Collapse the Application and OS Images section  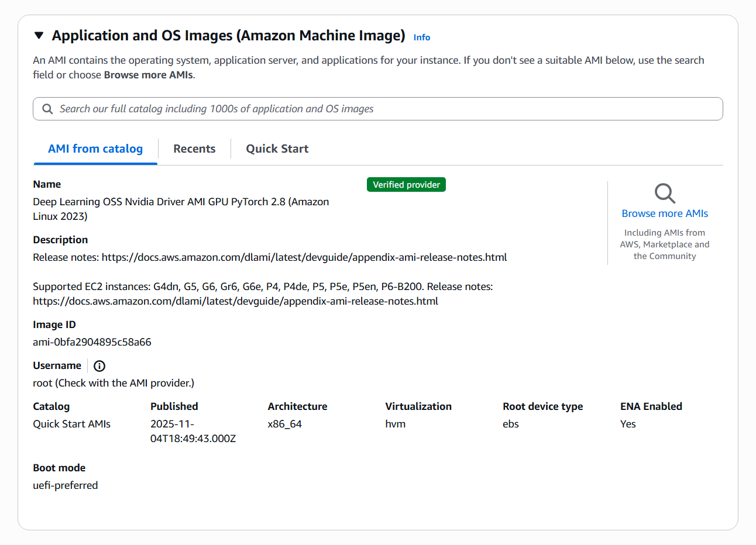click(x=39, y=36)
